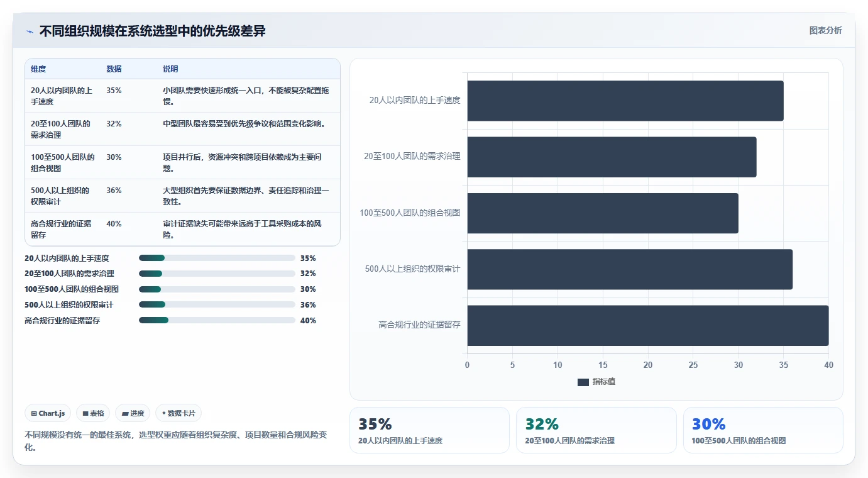Click the progress bar for 高合规行业的证据留存
The width and height of the screenshot is (868, 478).
[217, 320]
